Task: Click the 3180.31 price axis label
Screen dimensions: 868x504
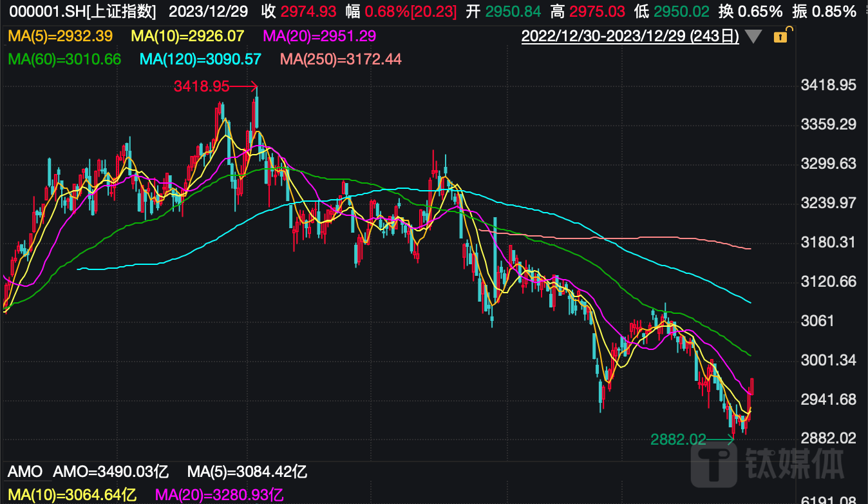Action: coord(828,242)
